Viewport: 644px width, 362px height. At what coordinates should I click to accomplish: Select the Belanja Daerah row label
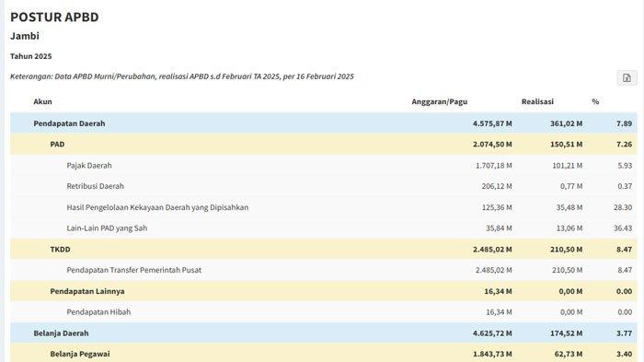[x=62, y=333]
